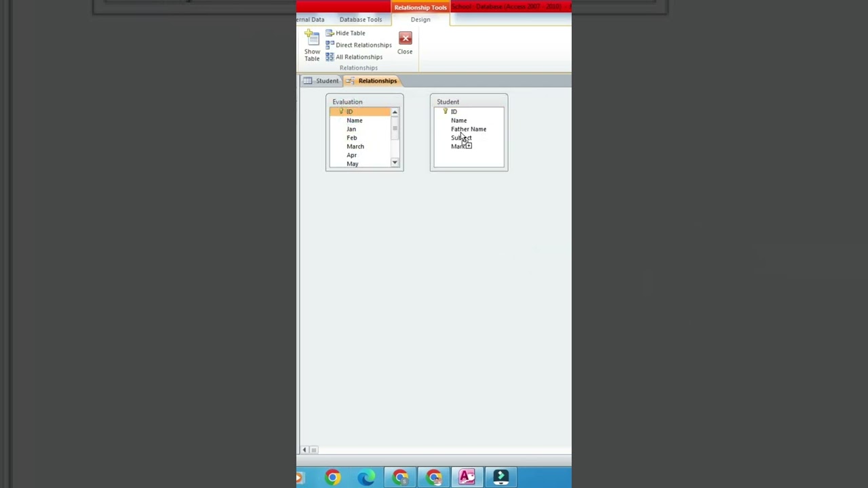Open Filmora app from the taskbar
Viewport: 868px width, 488px height.
501,478
